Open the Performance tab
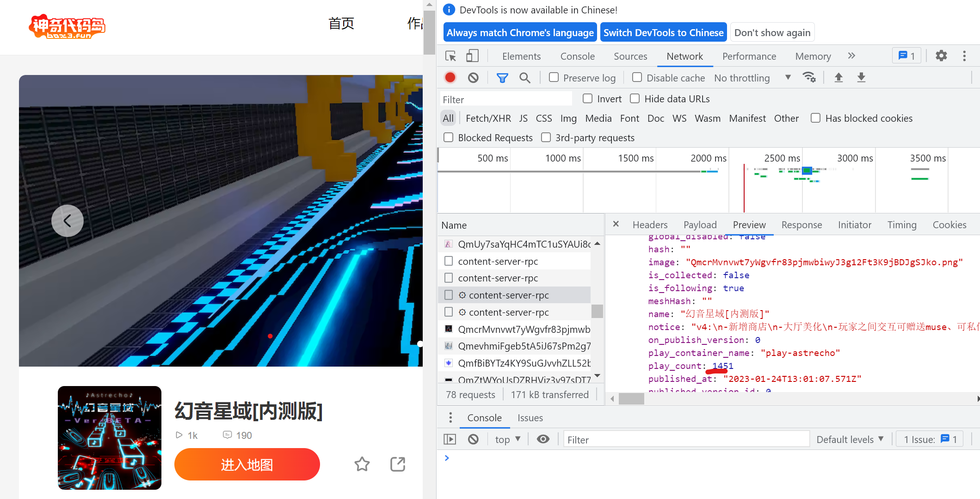This screenshot has height=499, width=980. (749, 56)
